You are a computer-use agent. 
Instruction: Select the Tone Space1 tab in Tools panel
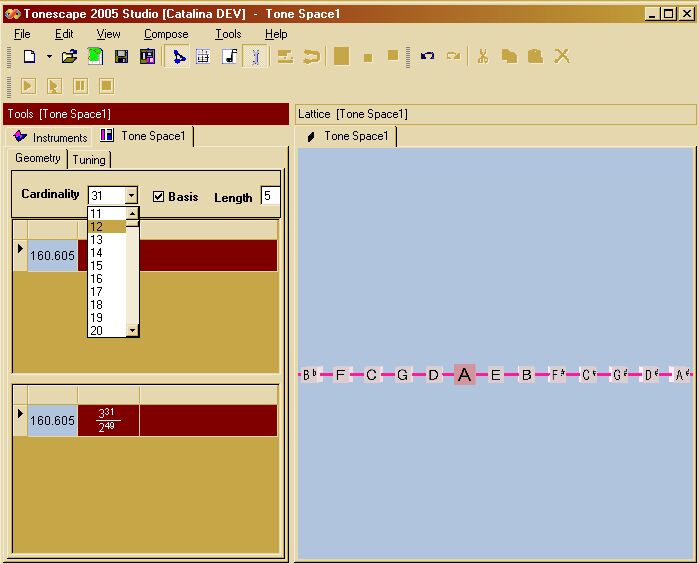point(144,136)
